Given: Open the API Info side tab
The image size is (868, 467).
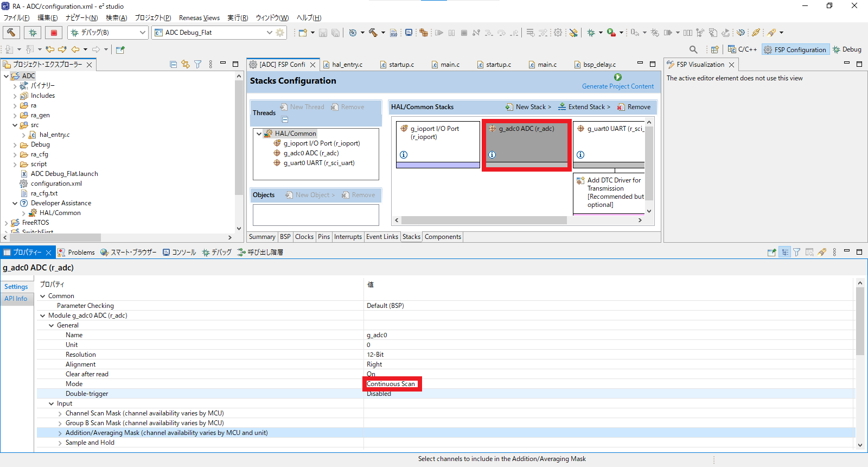Looking at the screenshot, I should [16, 299].
